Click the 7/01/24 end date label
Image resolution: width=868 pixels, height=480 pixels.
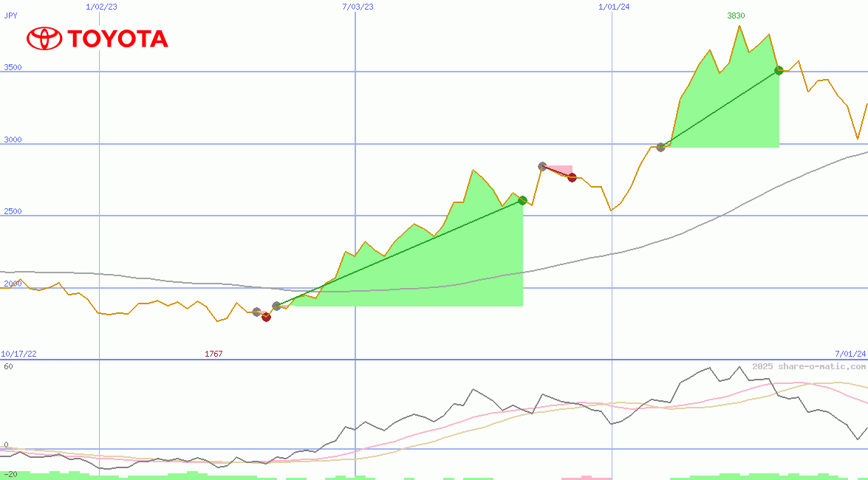coord(850,354)
